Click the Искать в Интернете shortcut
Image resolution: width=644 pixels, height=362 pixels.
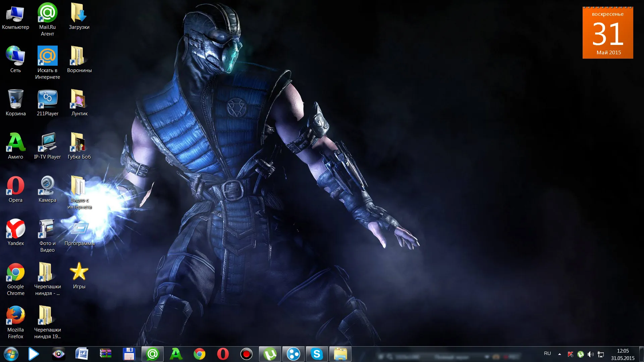click(x=47, y=63)
